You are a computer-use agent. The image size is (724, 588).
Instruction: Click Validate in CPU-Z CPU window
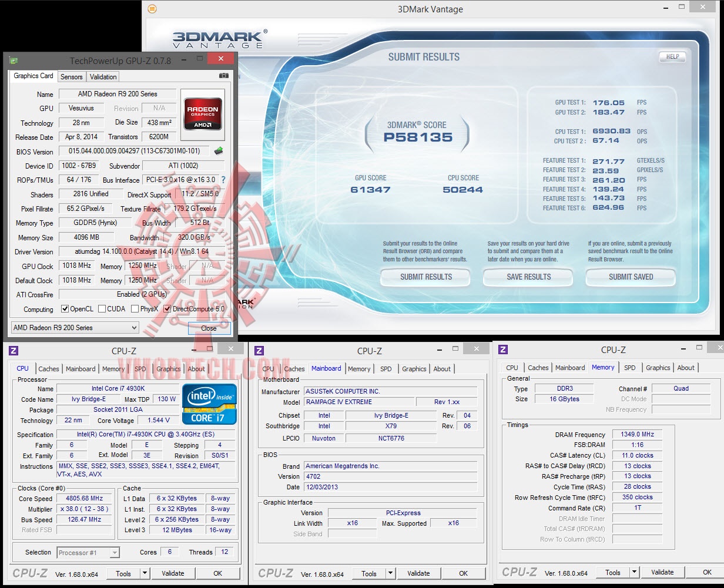click(173, 573)
